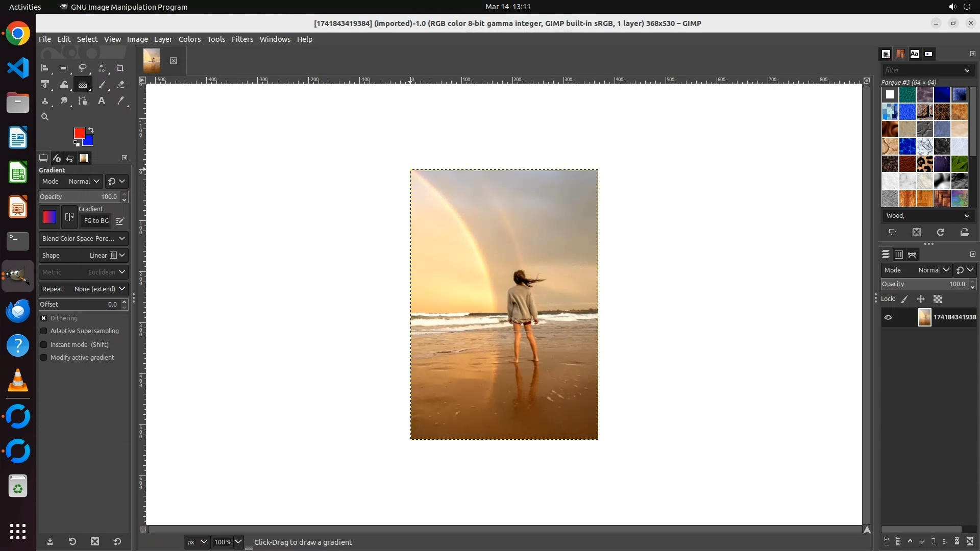980x551 pixels.
Task: Select the Crop tool
Action: tap(120, 68)
